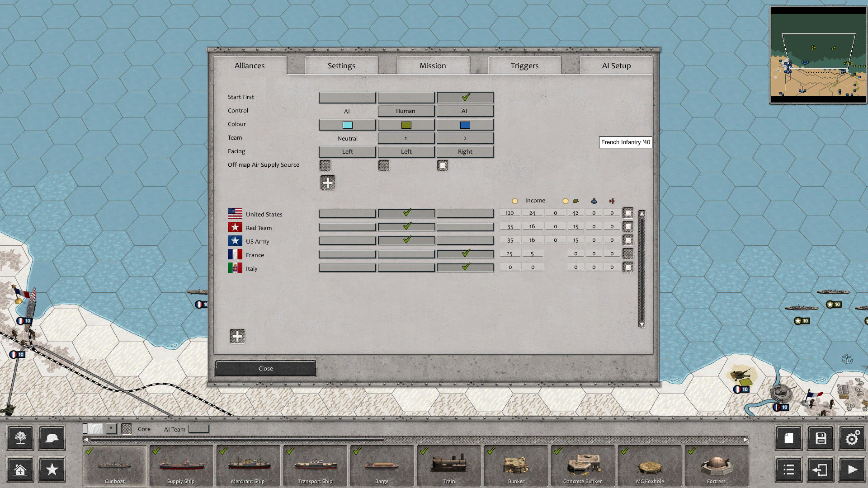Open the list overview icon
The width and height of the screenshot is (868, 488).
tap(788, 469)
